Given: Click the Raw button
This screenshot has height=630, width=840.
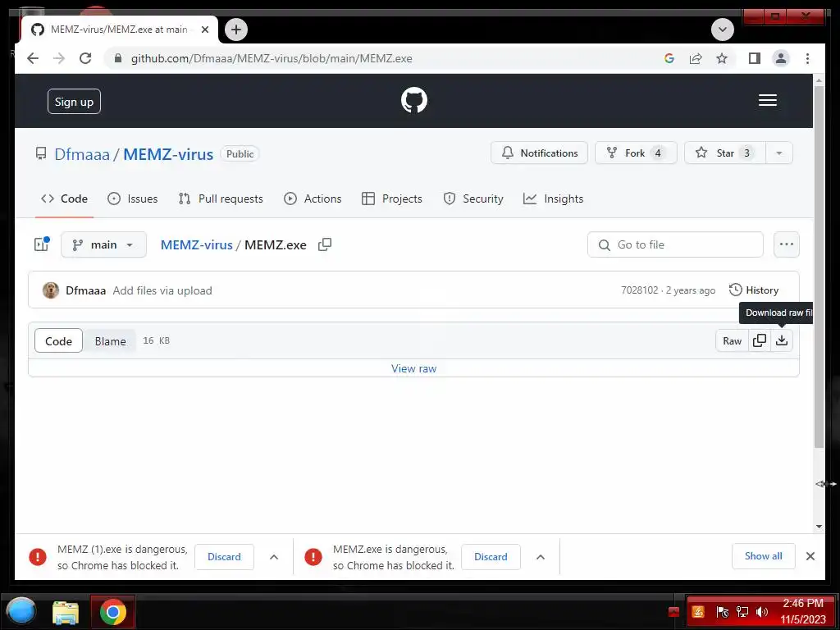Looking at the screenshot, I should point(733,340).
